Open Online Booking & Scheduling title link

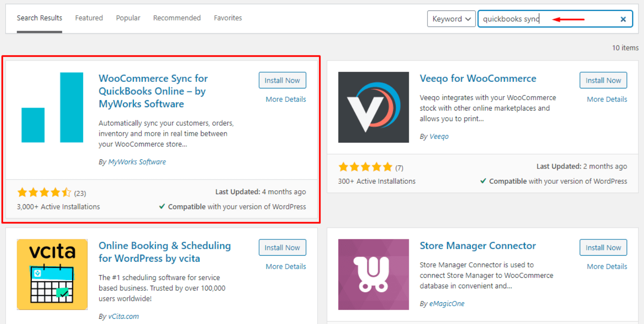(165, 252)
